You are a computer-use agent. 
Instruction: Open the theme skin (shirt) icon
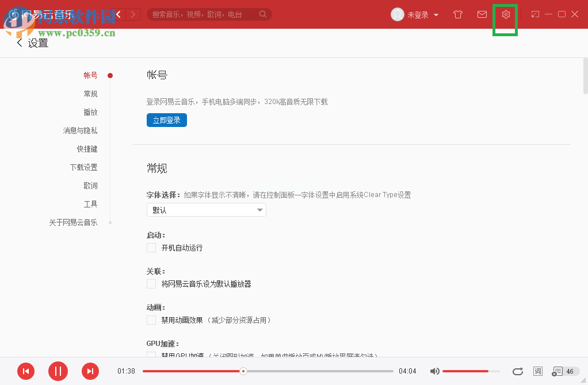(457, 14)
